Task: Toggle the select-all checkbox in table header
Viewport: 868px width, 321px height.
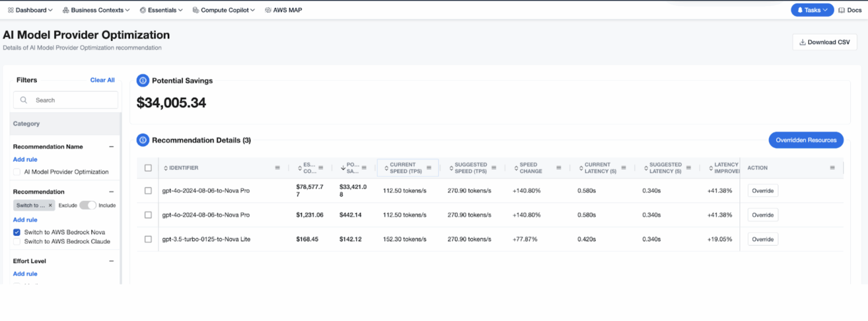Action: 148,168
